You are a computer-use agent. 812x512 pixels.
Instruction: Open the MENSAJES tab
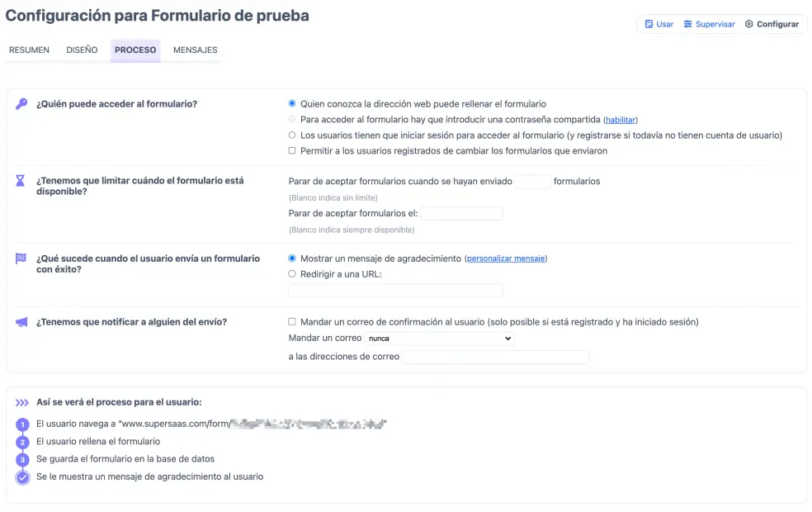[194, 50]
